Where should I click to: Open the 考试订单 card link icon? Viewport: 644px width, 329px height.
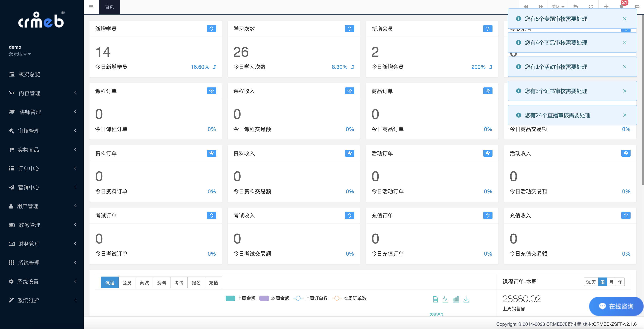212,216
